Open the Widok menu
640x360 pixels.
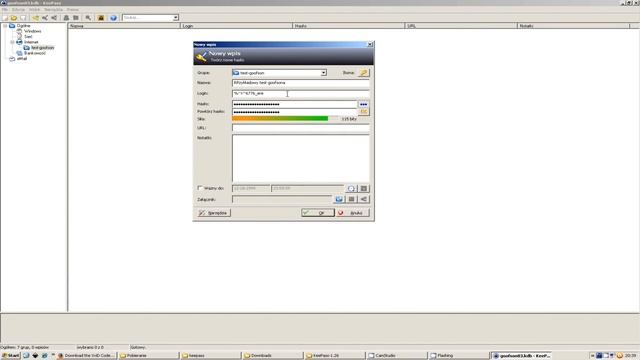tap(34, 9)
